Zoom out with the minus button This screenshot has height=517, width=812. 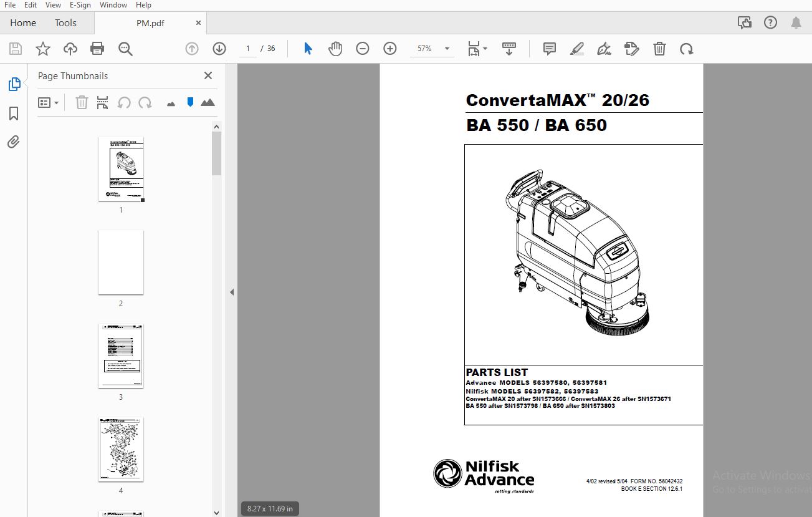coord(363,49)
